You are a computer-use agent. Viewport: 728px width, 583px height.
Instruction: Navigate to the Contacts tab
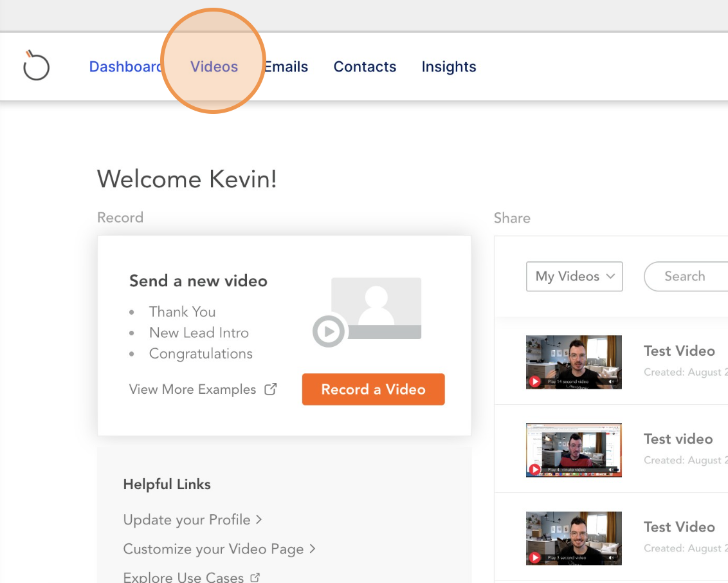(x=365, y=67)
